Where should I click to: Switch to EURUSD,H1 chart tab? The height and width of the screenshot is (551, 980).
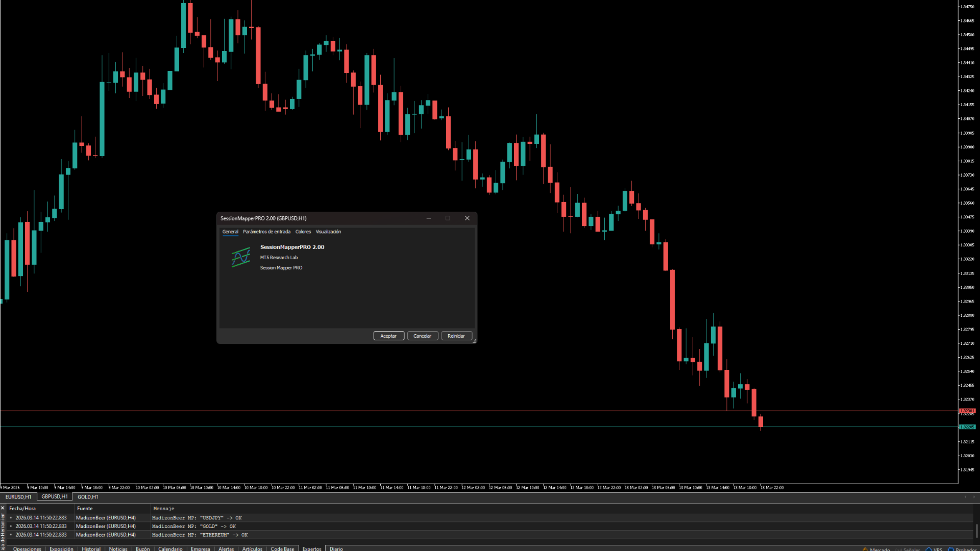18,497
